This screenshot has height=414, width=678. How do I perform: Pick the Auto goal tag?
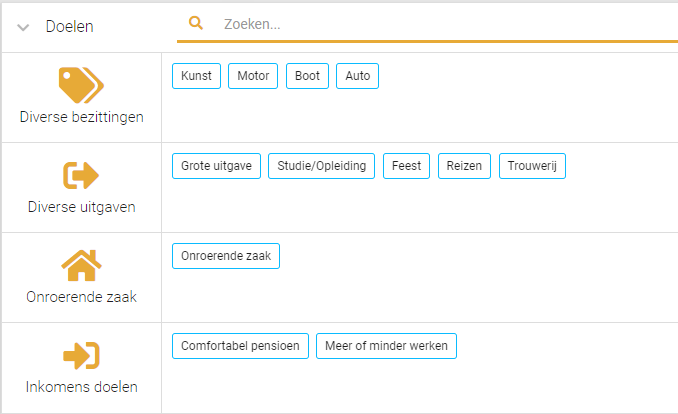pos(358,76)
